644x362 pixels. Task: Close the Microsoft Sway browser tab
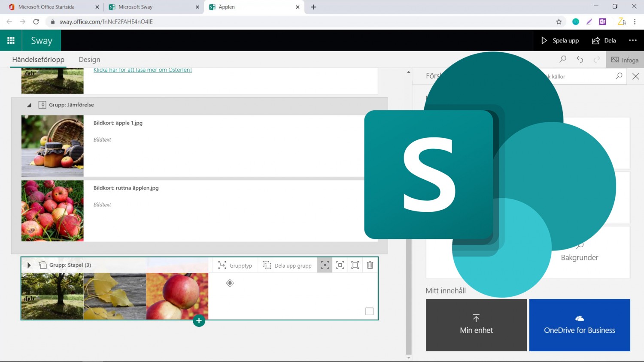[197, 7]
